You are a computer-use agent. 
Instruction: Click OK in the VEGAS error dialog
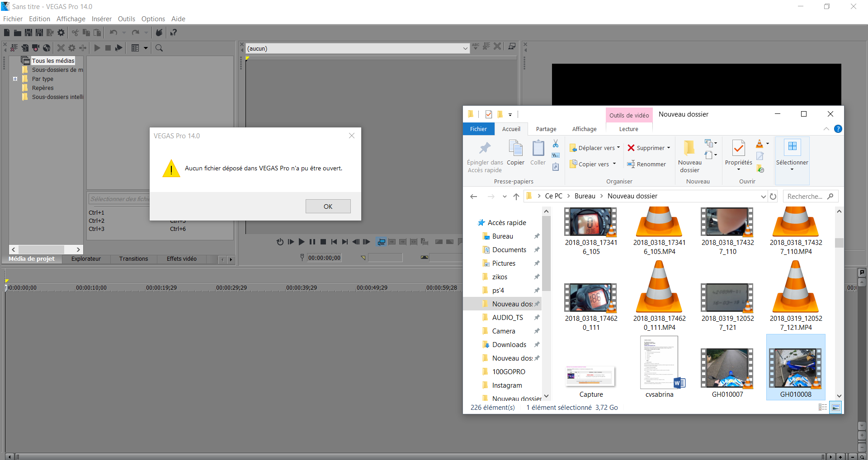(328, 207)
